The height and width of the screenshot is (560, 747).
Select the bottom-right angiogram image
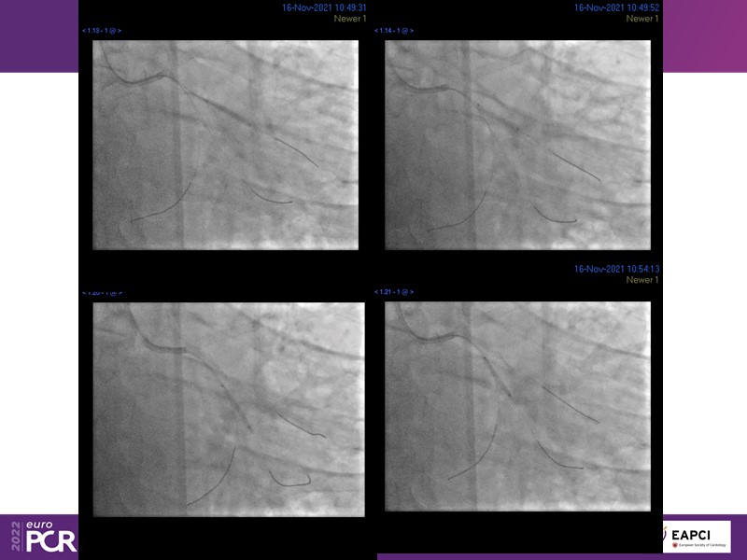(x=517, y=406)
